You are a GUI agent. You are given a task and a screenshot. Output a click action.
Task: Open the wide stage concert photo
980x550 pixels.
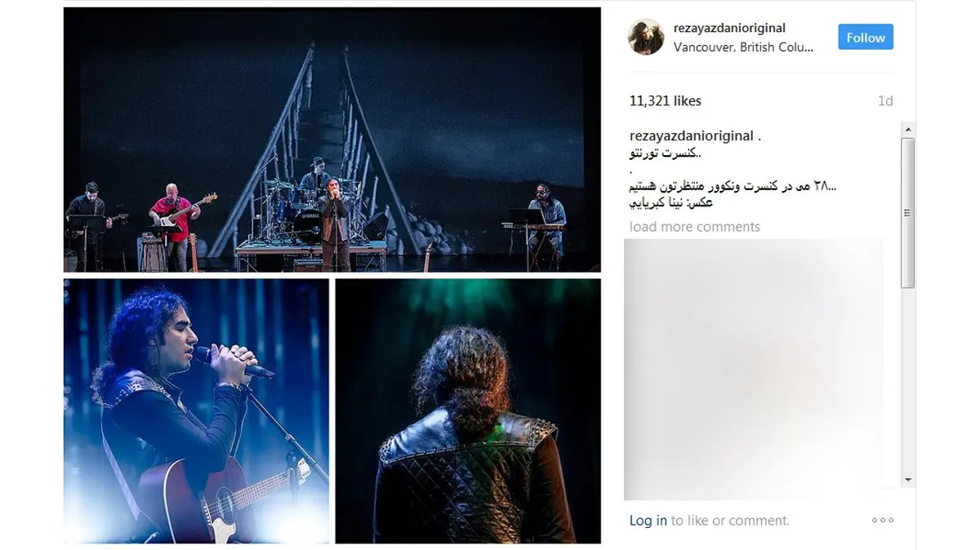332,140
